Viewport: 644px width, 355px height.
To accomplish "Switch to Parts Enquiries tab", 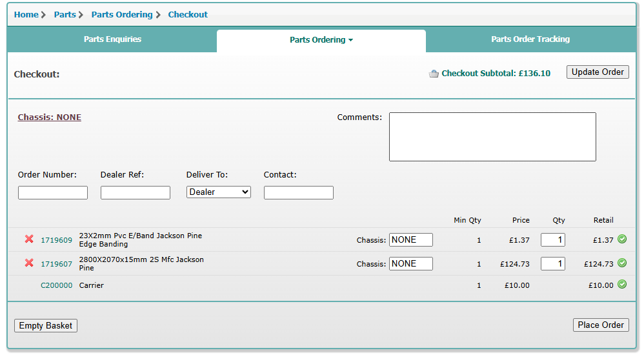I will point(112,39).
